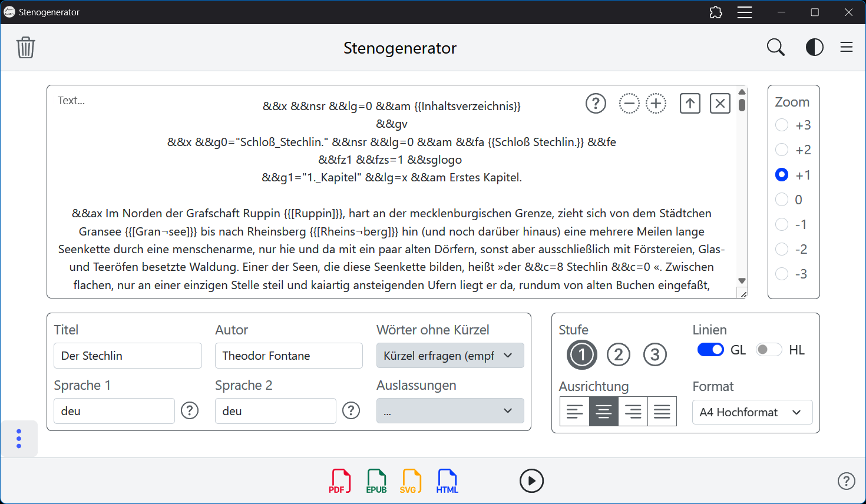Switch the Linien toggle to HL
Screen dimensions: 866x504
[x=769, y=349]
